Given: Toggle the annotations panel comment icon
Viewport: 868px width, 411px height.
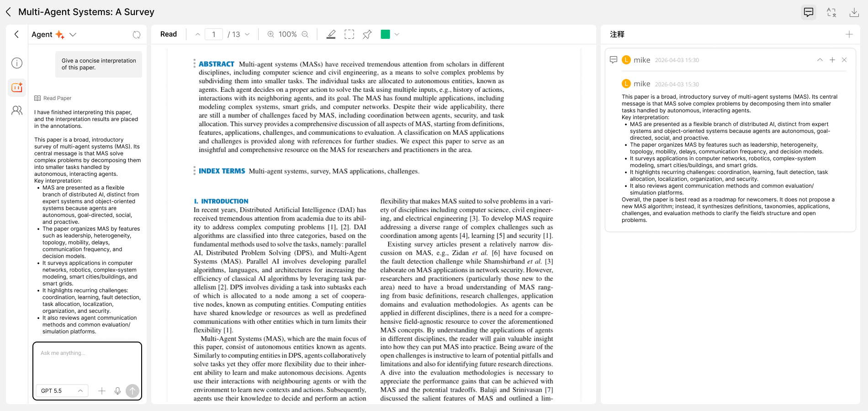Looking at the screenshot, I should point(809,12).
